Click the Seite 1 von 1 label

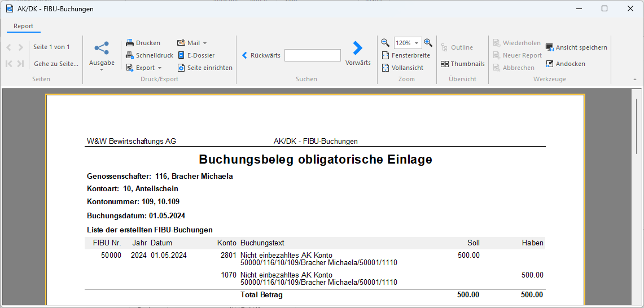pyautogui.click(x=51, y=47)
